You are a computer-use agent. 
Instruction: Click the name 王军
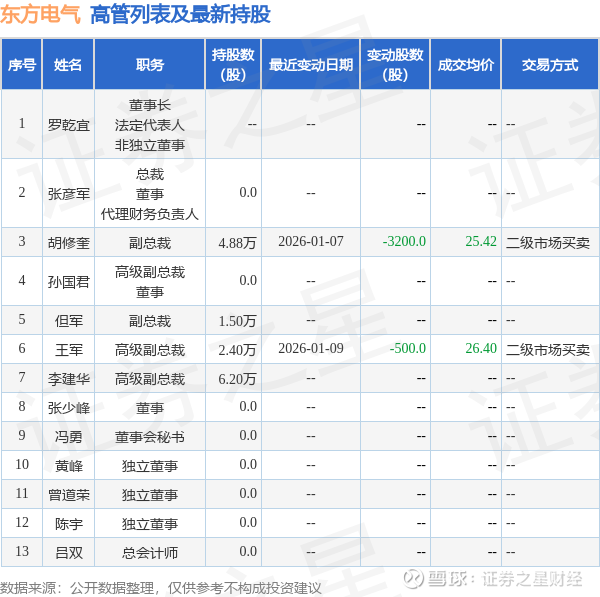click(68, 349)
